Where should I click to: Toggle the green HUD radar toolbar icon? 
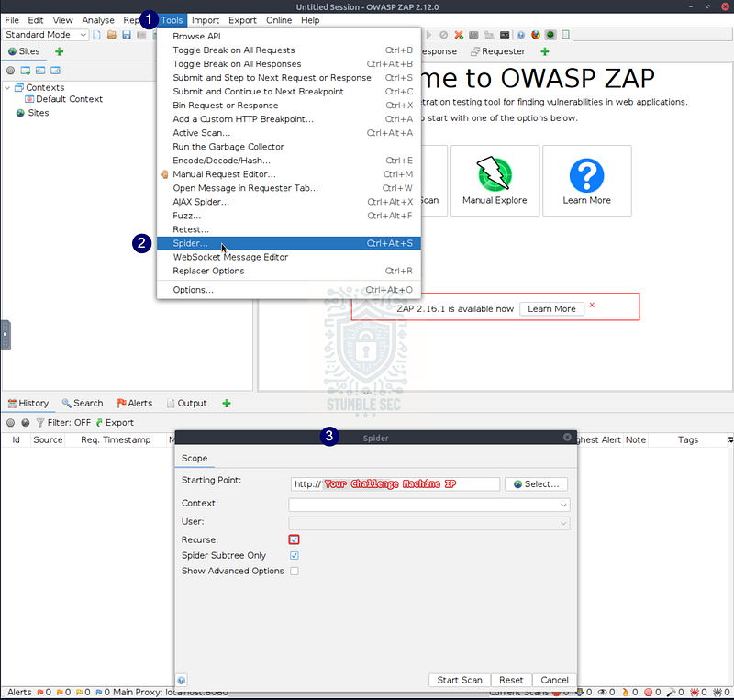coord(550,35)
